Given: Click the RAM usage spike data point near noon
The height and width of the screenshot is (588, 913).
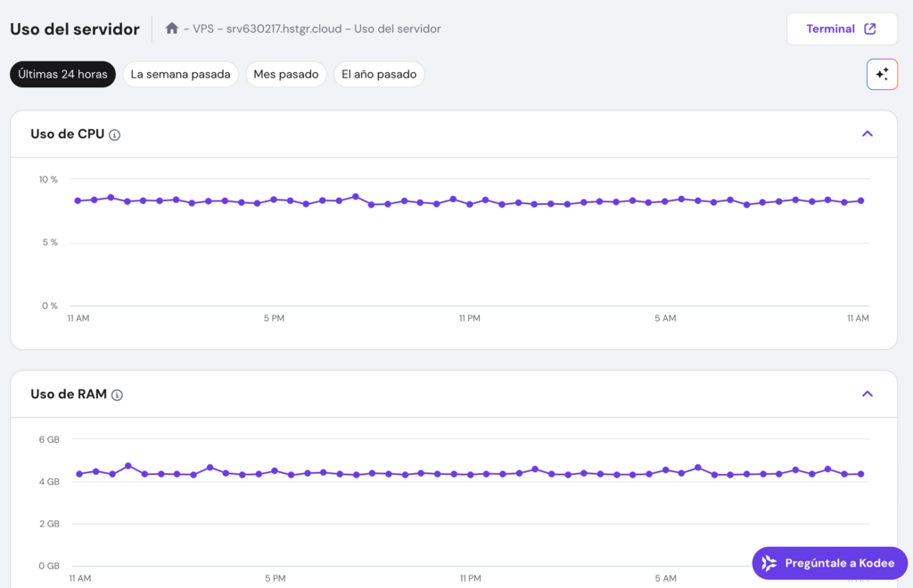Looking at the screenshot, I should [x=127, y=464].
